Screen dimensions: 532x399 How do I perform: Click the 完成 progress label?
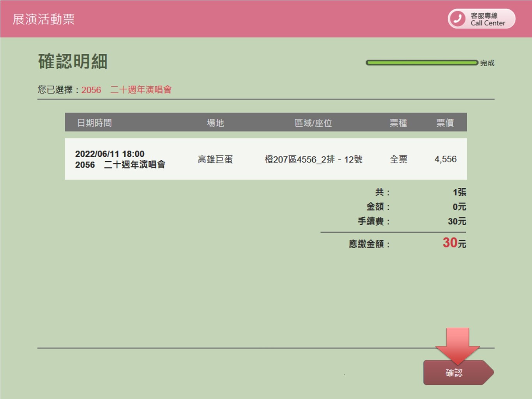pyautogui.click(x=487, y=63)
